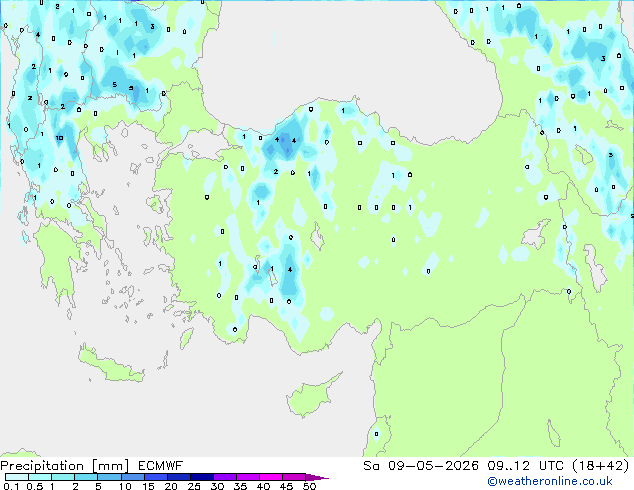Click the legend value '15'
The width and height of the screenshot is (634, 490).
coord(148,486)
